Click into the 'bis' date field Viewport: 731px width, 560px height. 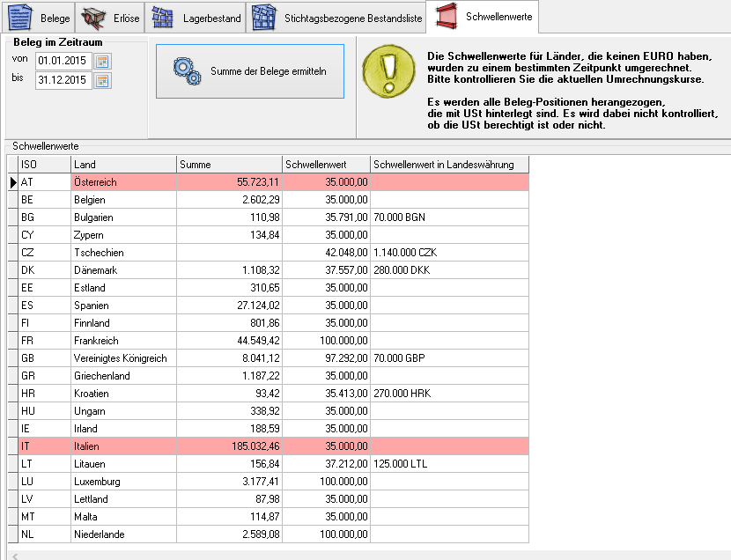coord(63,81)
